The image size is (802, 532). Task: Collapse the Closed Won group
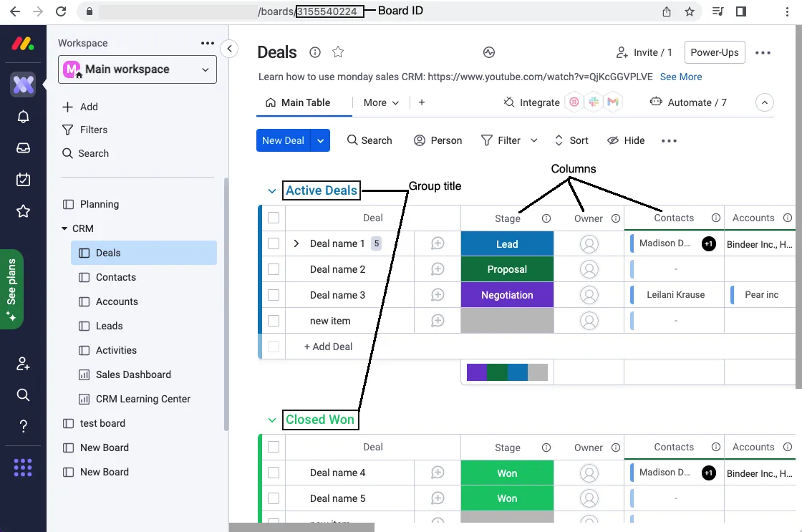coord(272,420)
